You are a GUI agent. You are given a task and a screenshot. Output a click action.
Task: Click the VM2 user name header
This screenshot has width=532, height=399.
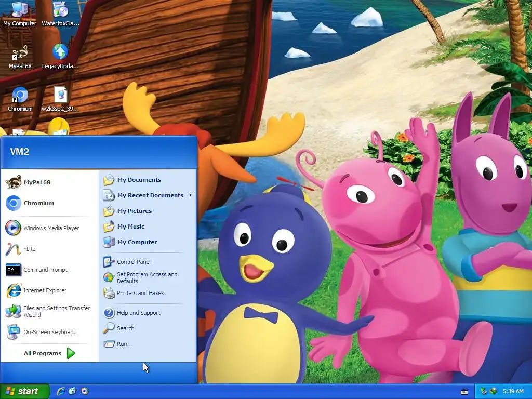coord(20,152)
